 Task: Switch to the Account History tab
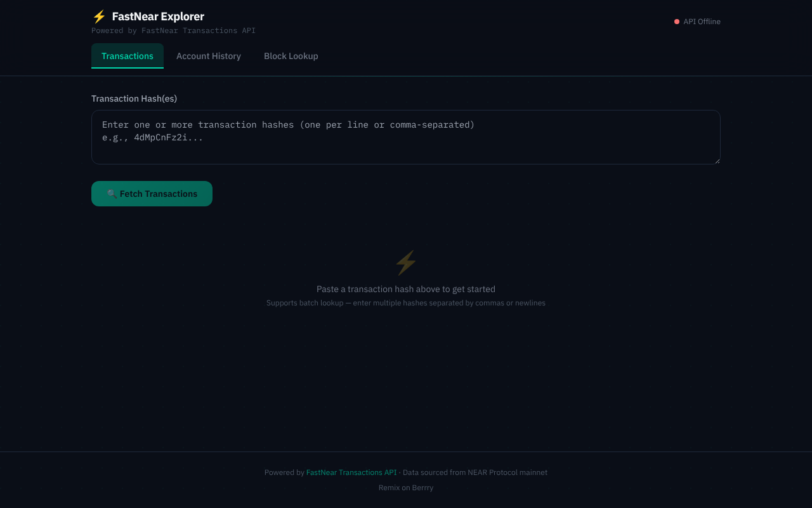209,56
